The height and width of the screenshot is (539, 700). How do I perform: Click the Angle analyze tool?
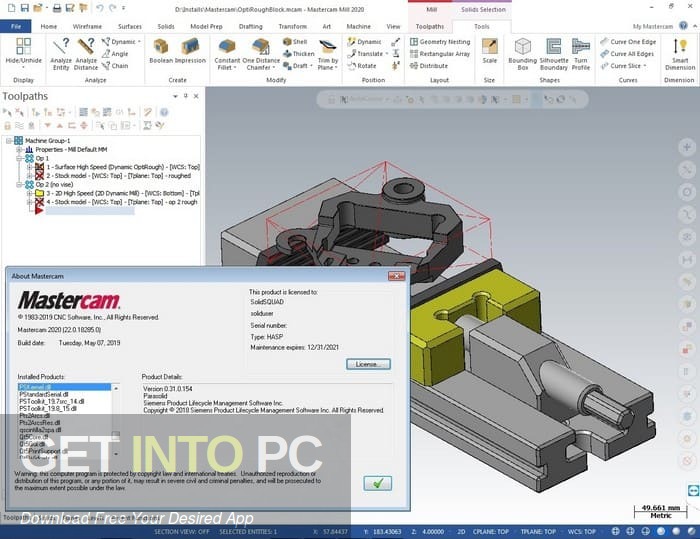pos(115,54)
